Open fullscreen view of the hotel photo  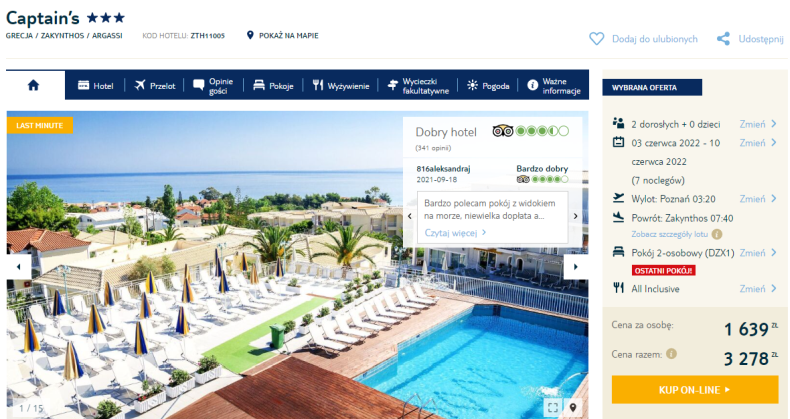point(553,407)
